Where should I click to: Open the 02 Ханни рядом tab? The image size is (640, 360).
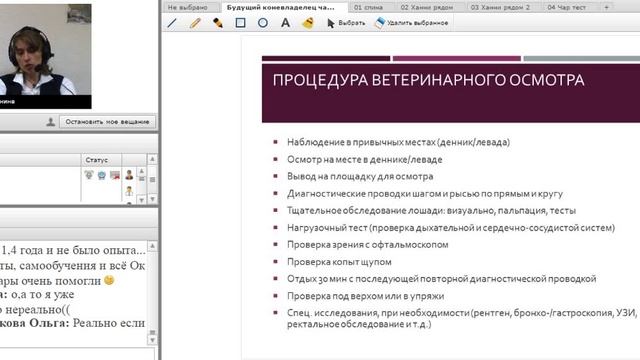(x=427, y=7)
